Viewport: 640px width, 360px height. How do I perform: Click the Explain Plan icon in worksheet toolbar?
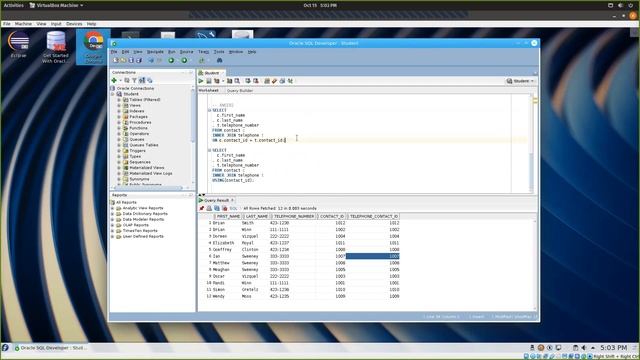217,81
